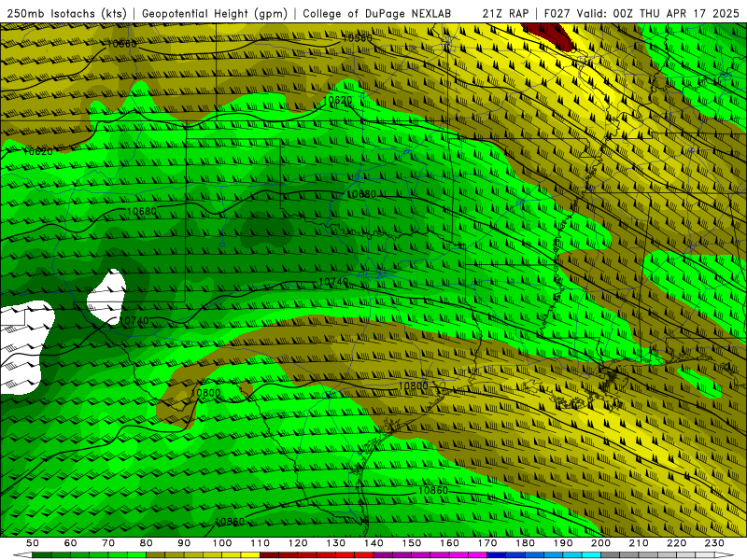The width and height of the screenshot is (747, 560).
Task: Click the "250mb Isotachs (kts)" title text
Action: (66, 14)
